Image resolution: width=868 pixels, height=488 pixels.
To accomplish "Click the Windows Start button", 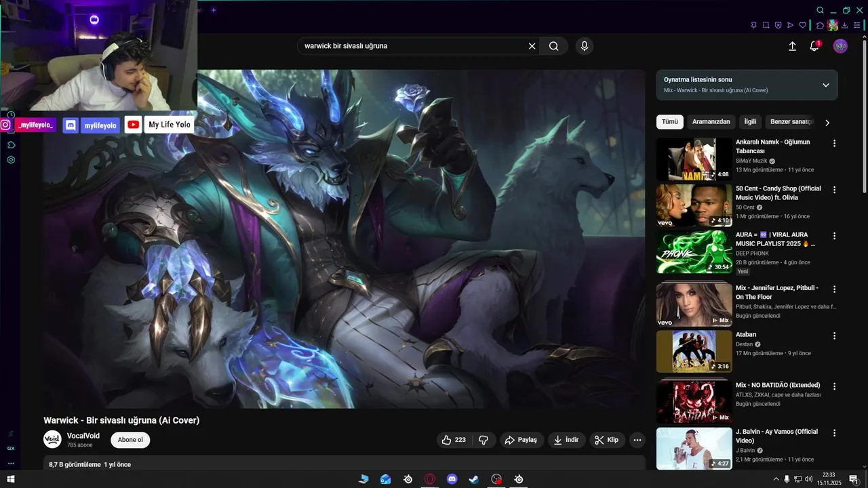I will 11,479.
